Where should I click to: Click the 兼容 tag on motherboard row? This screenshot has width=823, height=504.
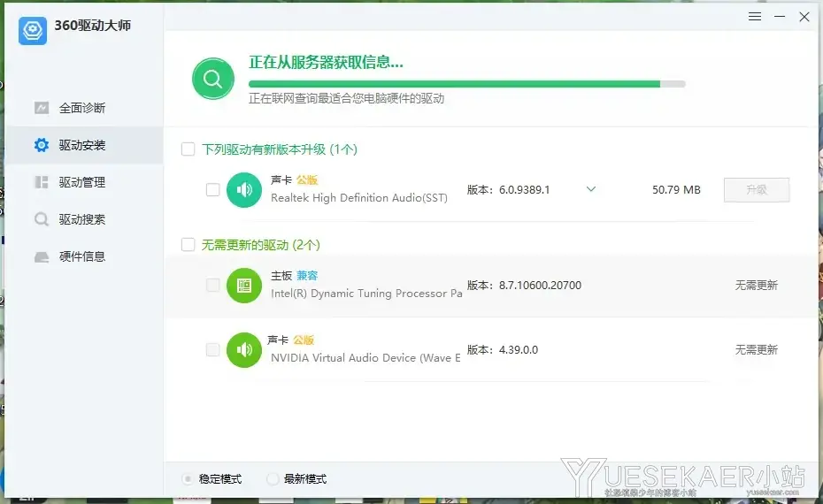click(x=307, y=276)
